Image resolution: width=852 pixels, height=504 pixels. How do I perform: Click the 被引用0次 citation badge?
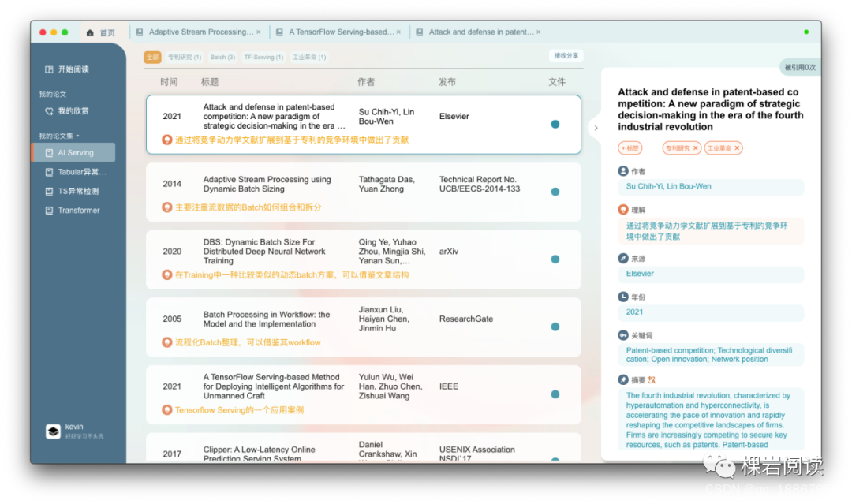click(x=801, y=67)
